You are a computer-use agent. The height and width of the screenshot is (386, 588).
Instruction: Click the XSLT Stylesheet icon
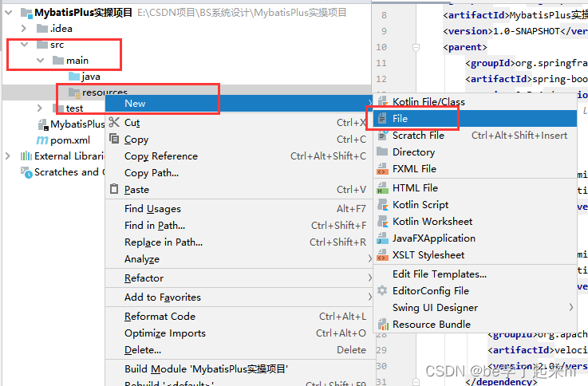[382, 255]
